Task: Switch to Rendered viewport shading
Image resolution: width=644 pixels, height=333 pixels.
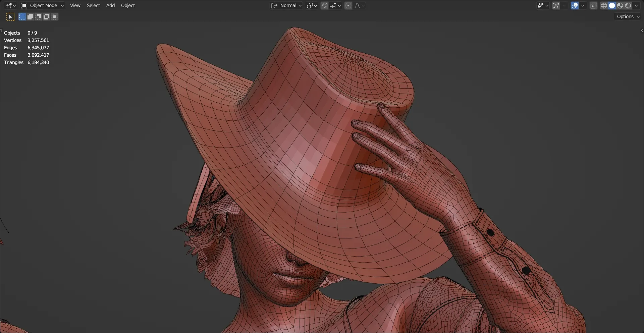Action: (628, 5)
